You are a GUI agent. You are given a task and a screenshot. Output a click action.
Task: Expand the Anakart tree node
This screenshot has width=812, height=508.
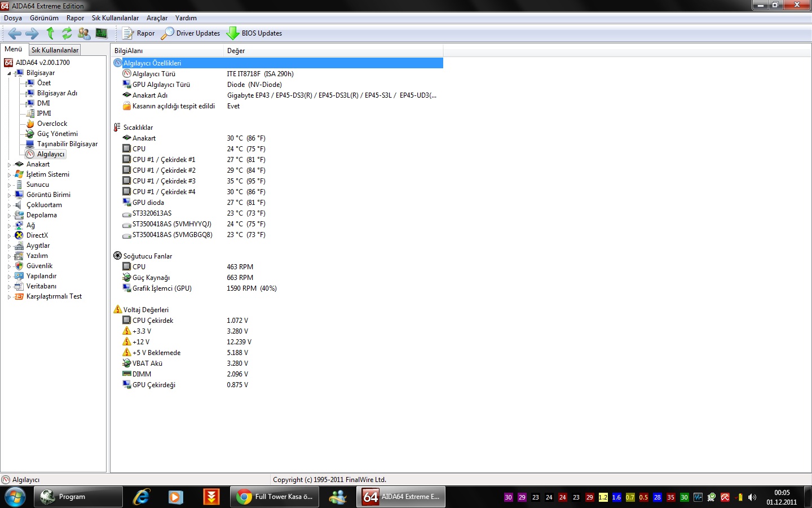(x=9, y=165)
